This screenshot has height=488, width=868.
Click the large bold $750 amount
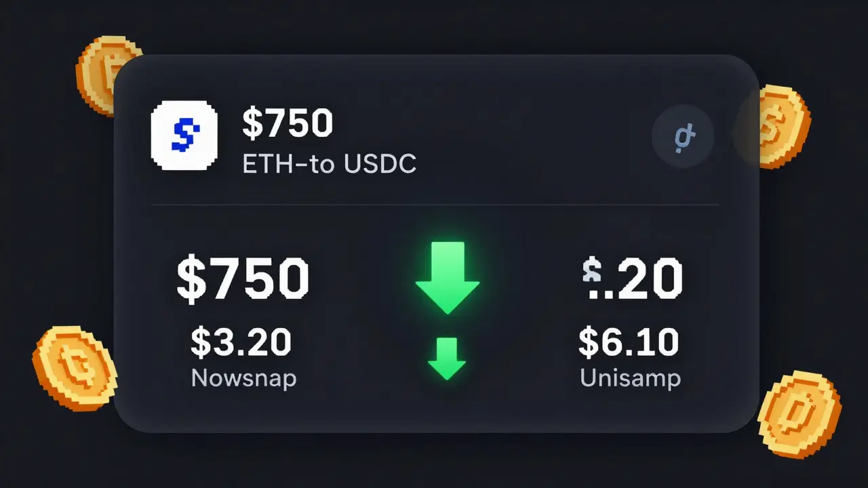click(x=242, y=279)
